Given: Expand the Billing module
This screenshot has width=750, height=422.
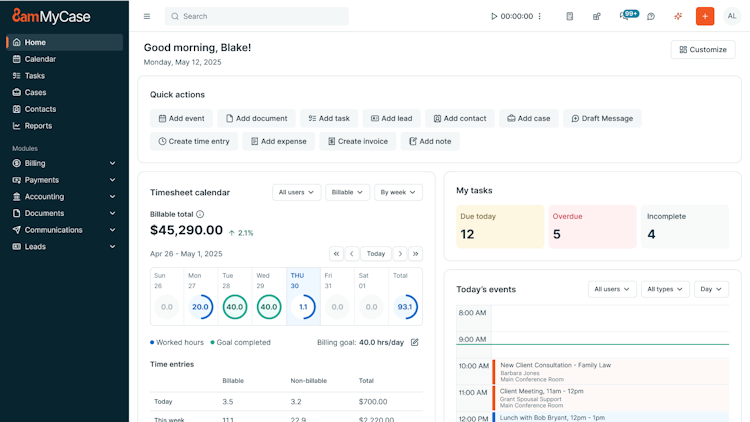Looking at the screenshot, I should 65,163.
